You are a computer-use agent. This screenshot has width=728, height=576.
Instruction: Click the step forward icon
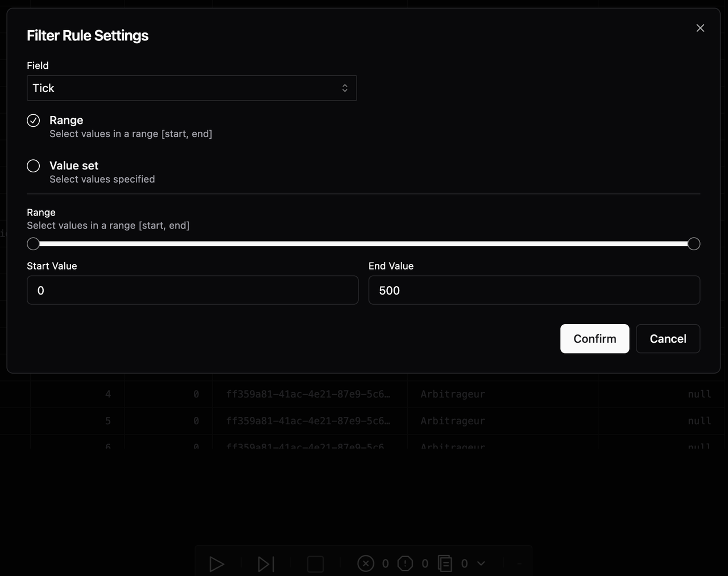266,563
